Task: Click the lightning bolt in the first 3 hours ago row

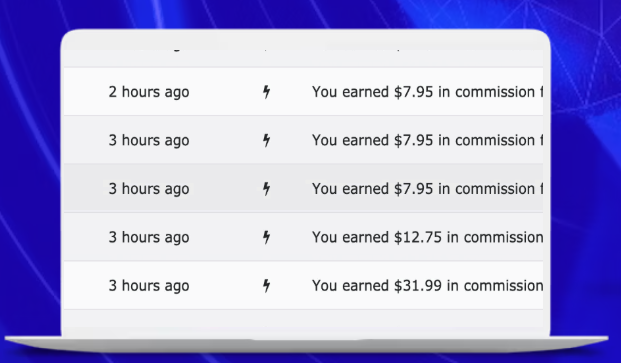Action: (267, 140)
